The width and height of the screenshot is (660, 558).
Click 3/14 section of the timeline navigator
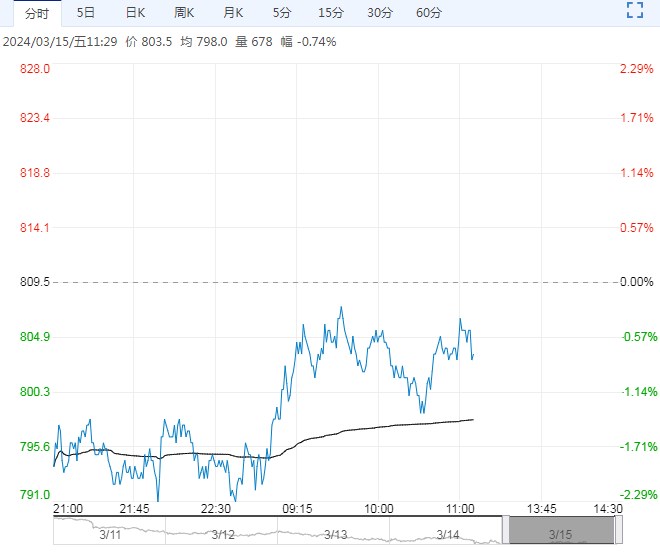point(448,535)
